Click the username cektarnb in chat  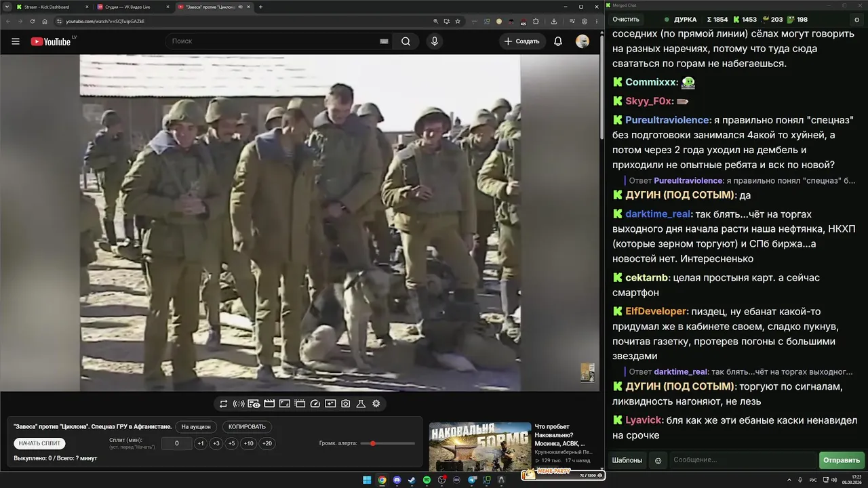pos(647,277)
